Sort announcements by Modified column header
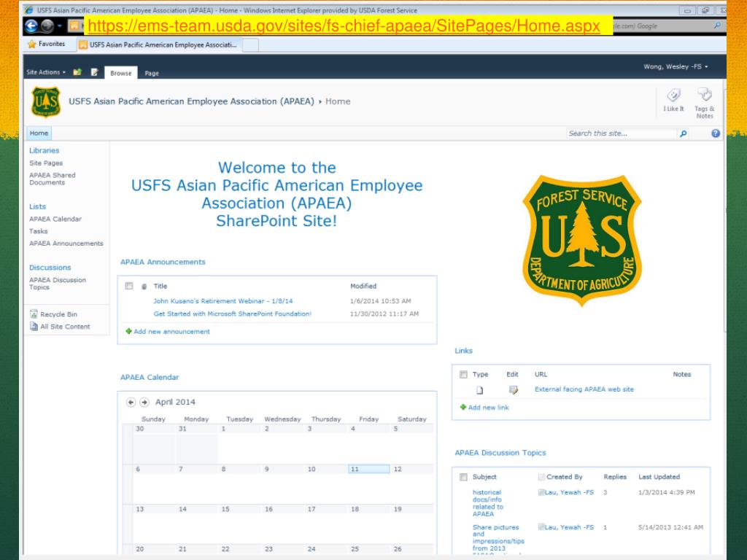 pyautogui.click(x=363, y=286)
